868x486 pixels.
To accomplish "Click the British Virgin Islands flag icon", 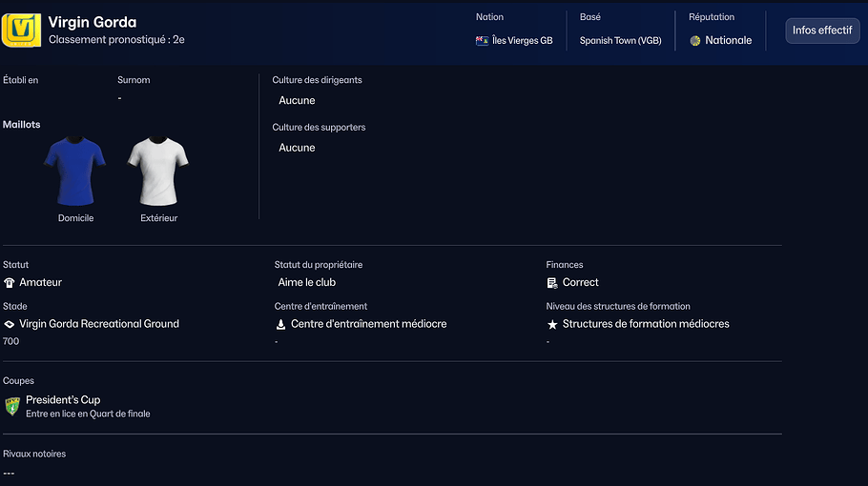I will point(482,41).
